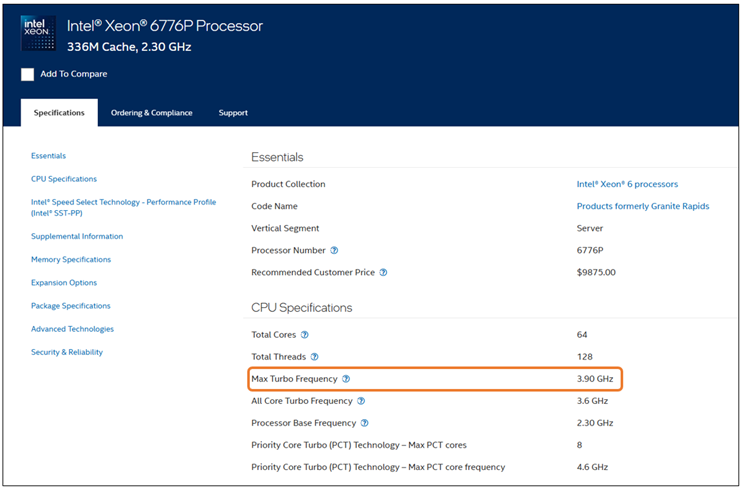741x488 pixels.
Task: Jump to Security & Reliability section
Action: 67,352
